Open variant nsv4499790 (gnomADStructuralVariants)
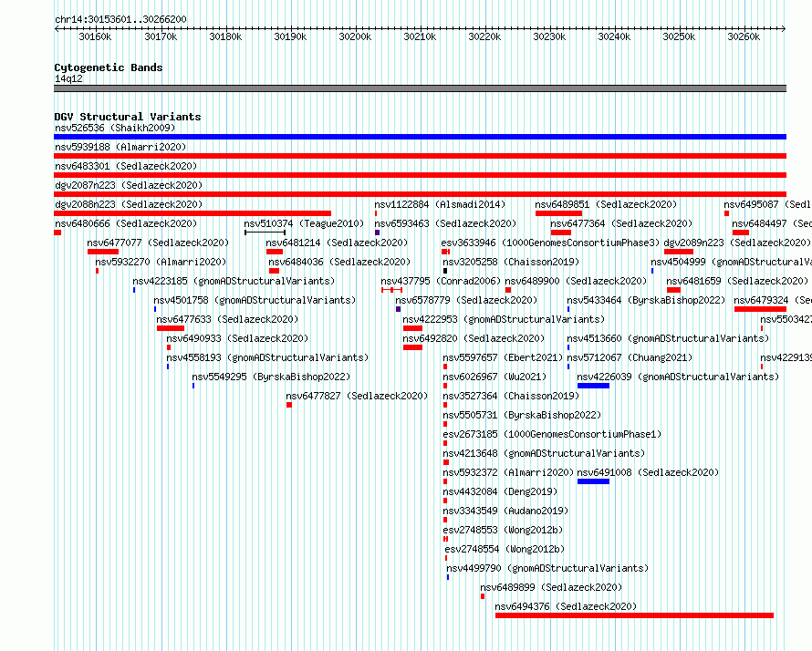 547,568
